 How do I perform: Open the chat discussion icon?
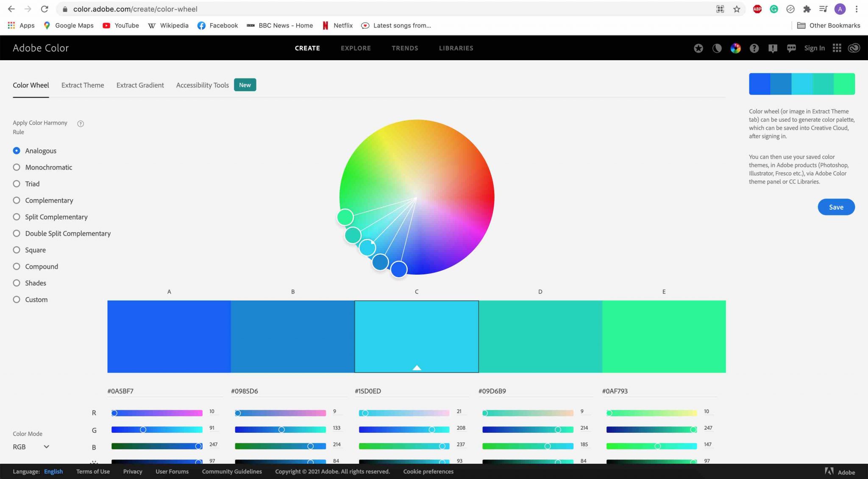791,48
